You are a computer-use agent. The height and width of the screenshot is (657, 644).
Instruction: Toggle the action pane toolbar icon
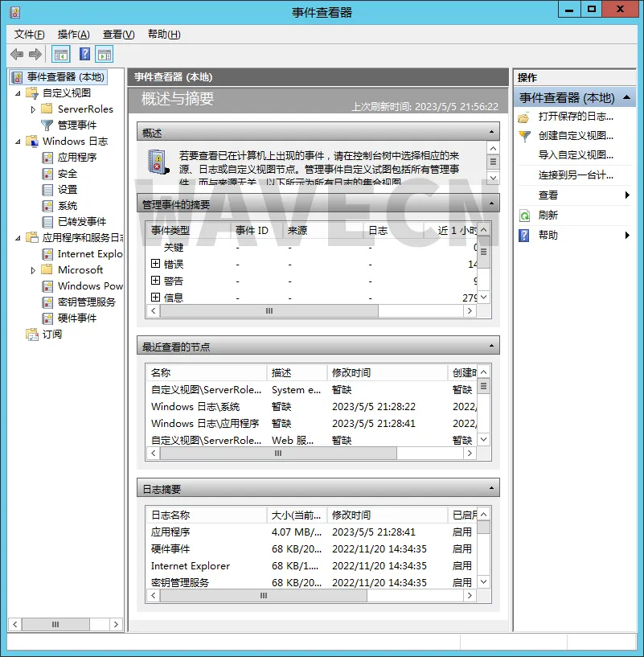pos(105,54)
